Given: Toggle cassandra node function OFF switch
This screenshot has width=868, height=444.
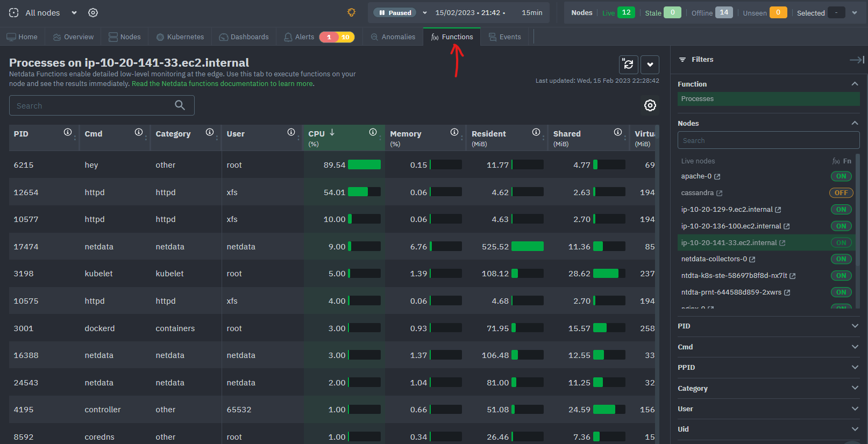Looking at the screenshot, I should tap(841, 193).
